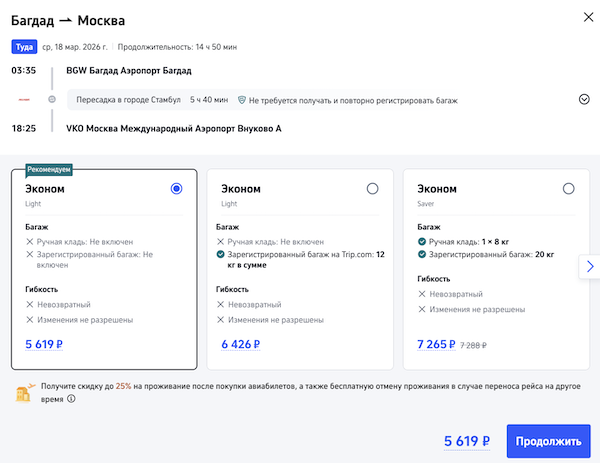Click the baggage shield icon in layover row

click(241, 100)
